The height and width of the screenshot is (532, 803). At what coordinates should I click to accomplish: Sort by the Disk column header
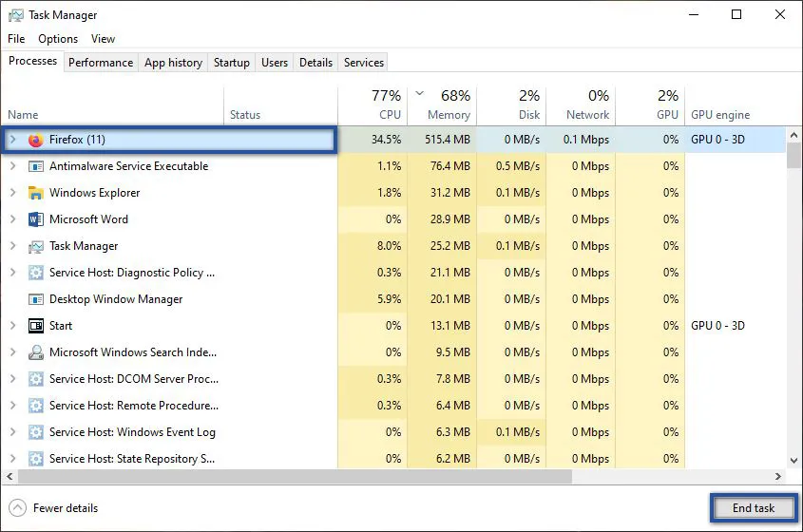[511, 106]
